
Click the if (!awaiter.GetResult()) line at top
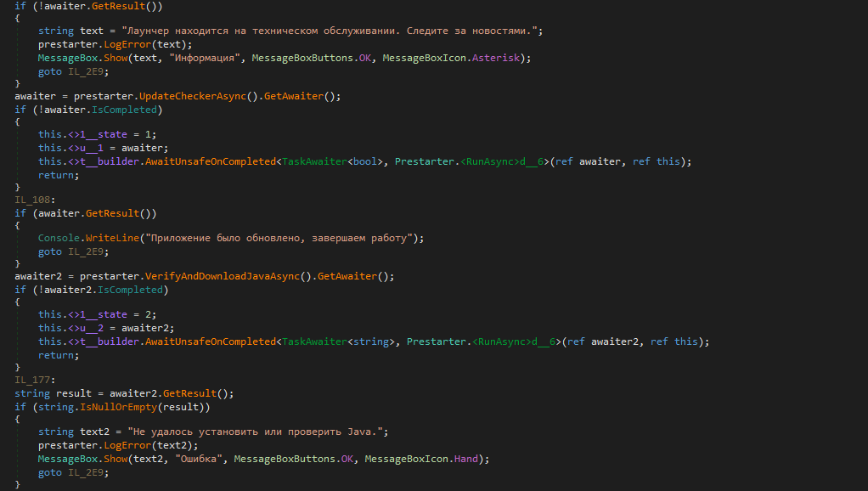88,6
